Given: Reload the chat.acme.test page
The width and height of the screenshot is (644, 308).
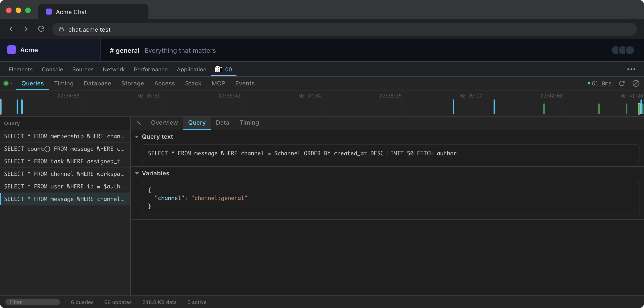Looking at the screenshot, I should (41, 29).
